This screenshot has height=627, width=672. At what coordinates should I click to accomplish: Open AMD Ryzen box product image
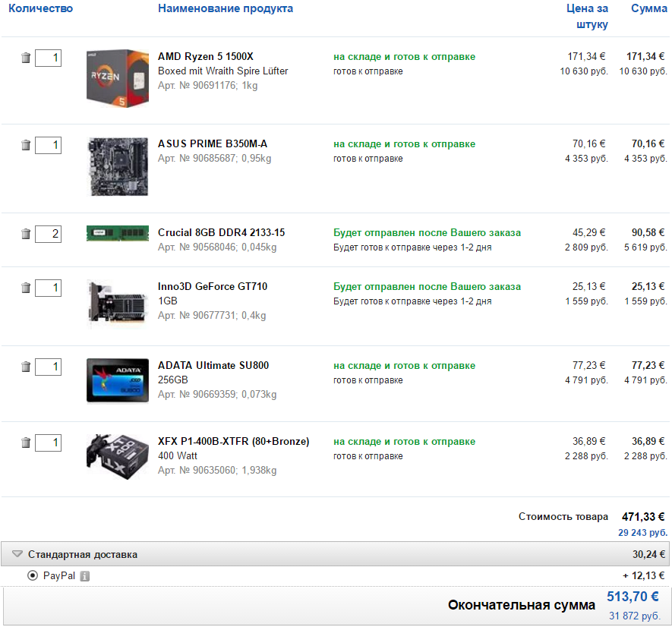[x=118, y=78]
